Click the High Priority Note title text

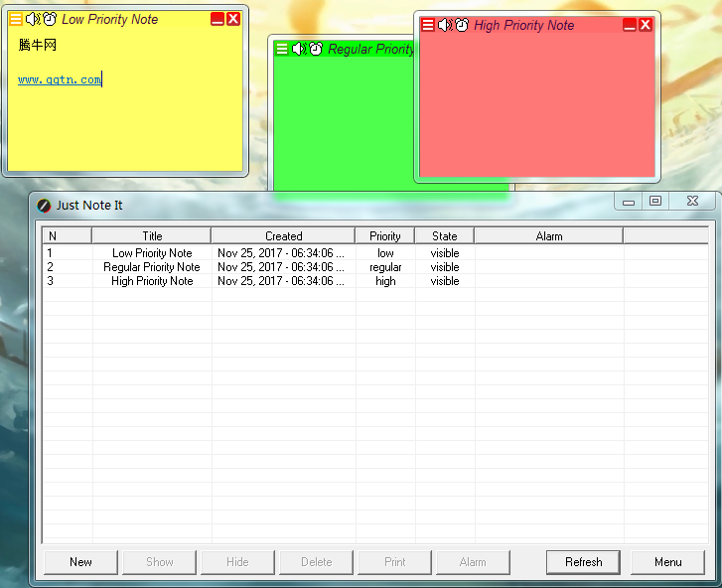[524, 25]
